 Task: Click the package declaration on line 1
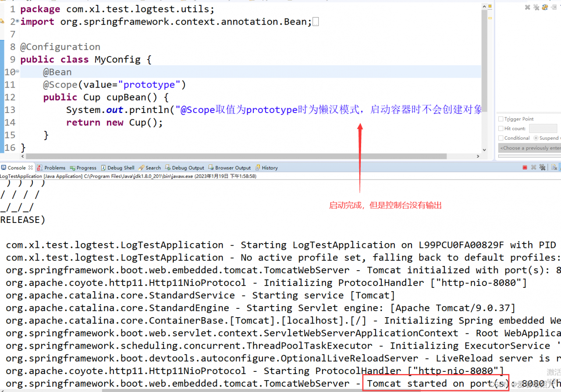click(117, 9)
